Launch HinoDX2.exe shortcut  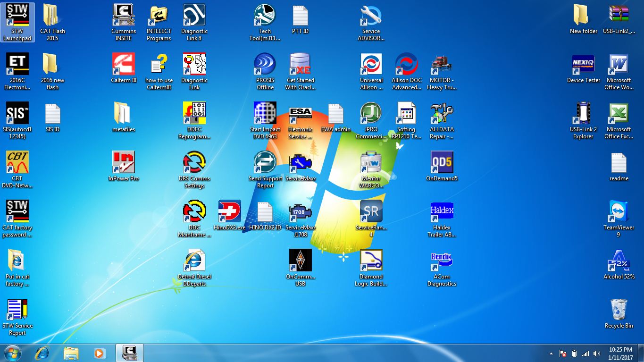tap(230, 215)
